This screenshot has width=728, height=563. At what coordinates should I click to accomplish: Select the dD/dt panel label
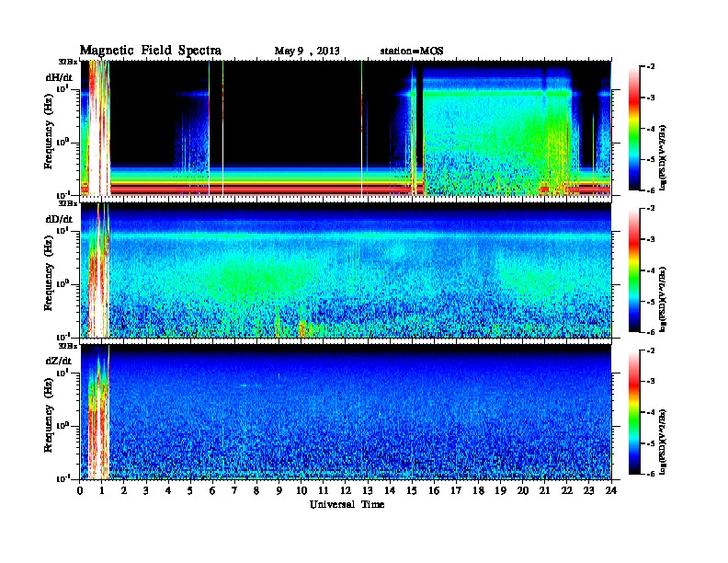[59, 219]
